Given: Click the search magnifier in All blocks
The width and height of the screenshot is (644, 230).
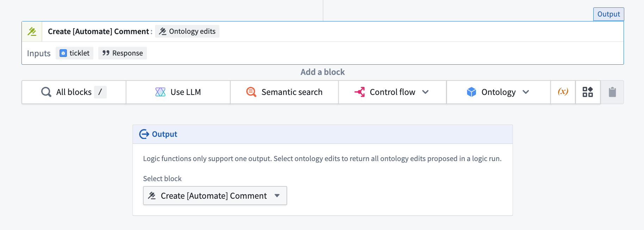Looking at the screenshot, I should 46,92.
